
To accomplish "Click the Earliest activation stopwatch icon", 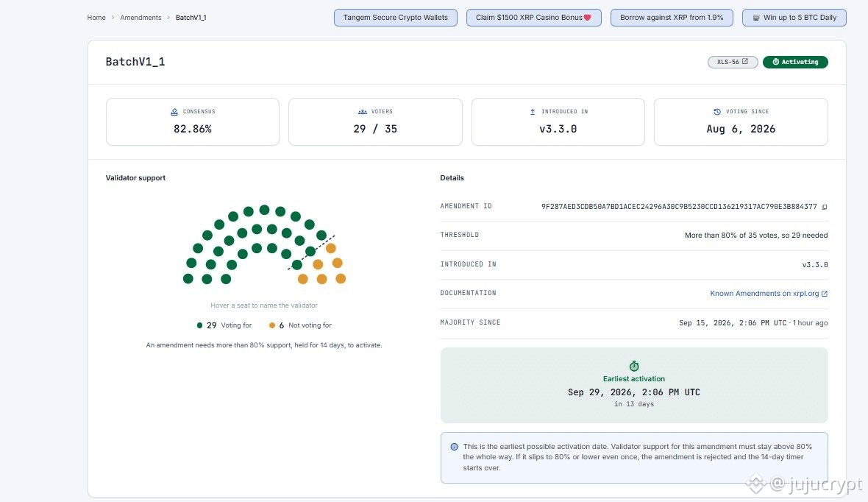I will (634, 367).
